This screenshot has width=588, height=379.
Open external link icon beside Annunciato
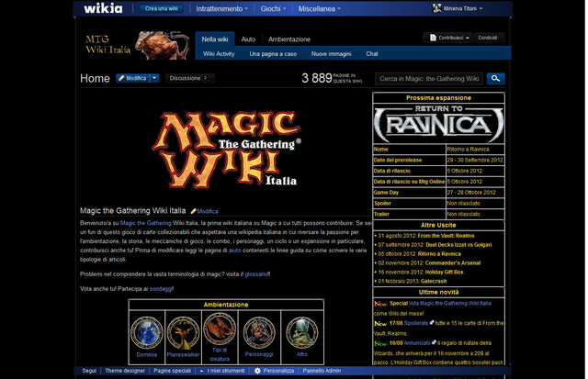[x=435, y=342]
